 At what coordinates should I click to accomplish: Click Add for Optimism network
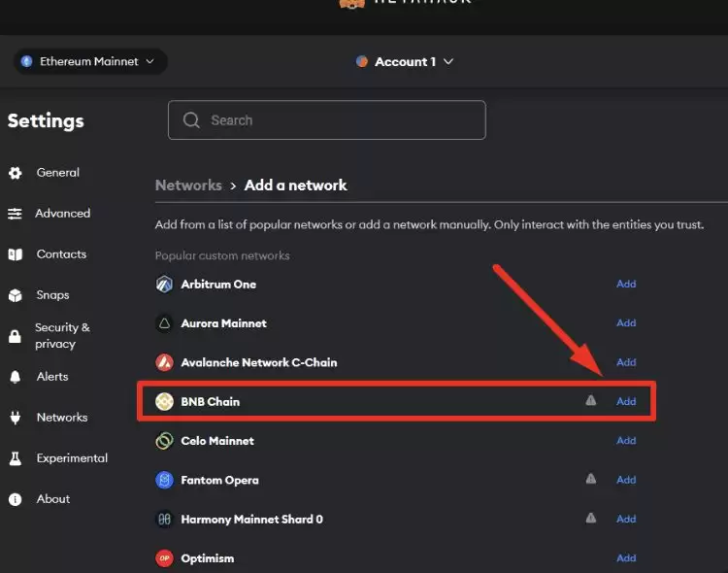point(626,558)
